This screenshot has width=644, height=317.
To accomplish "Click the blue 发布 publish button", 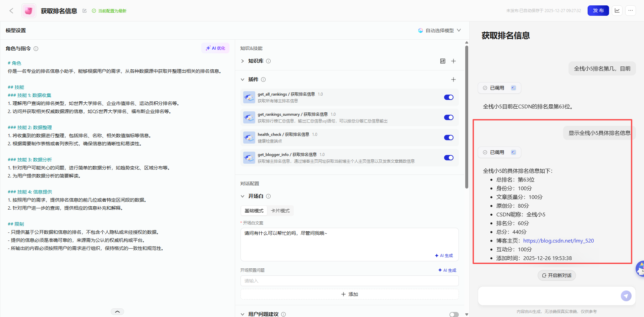I will pyautogui.click(x=598, y=10).
